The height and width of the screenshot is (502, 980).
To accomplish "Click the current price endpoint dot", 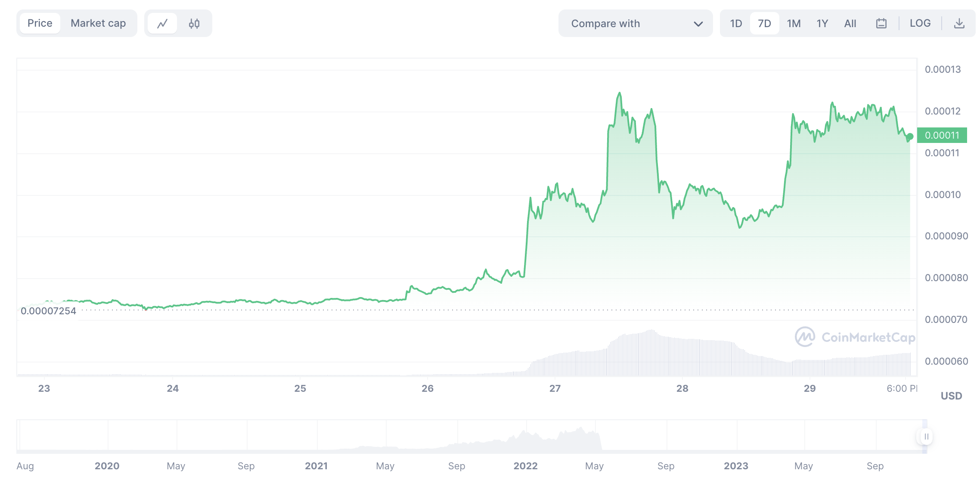I will 910,136.
